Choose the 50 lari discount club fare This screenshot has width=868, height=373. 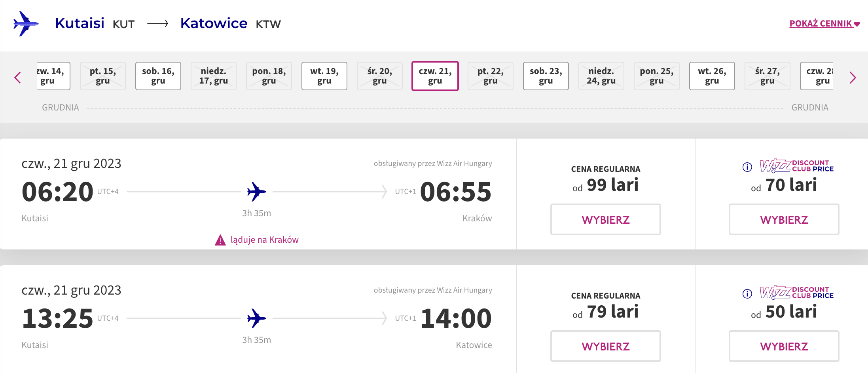click(784, 346)
